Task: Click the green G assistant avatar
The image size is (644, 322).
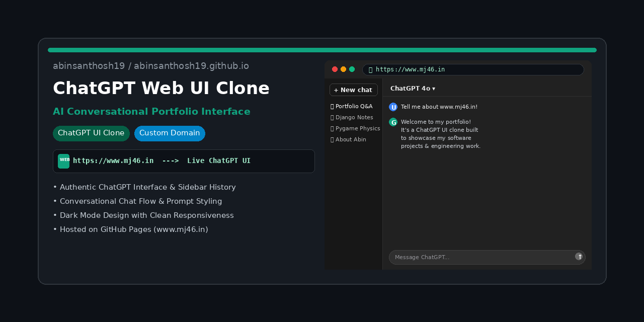Action: point(393,122)
